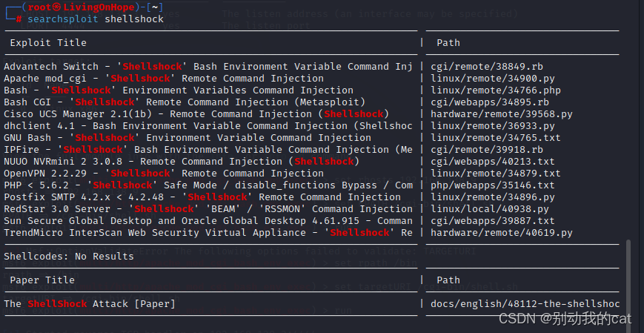Select the OpenVPN 2.2.29 exploit title
The height and width of the screenshot is (333, 644).
(x=164, y=174)
